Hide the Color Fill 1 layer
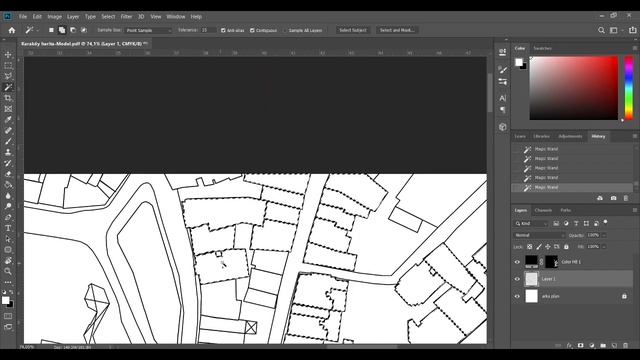 pos(517,262)
